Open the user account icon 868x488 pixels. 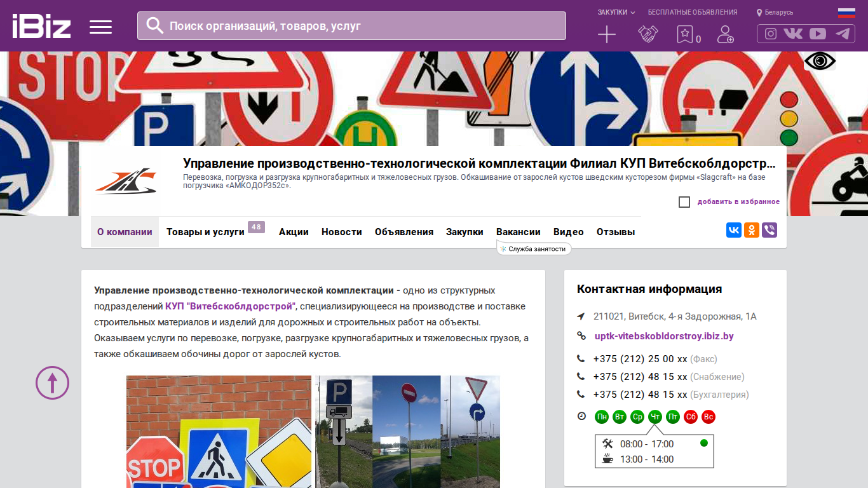tap(725, 34)
